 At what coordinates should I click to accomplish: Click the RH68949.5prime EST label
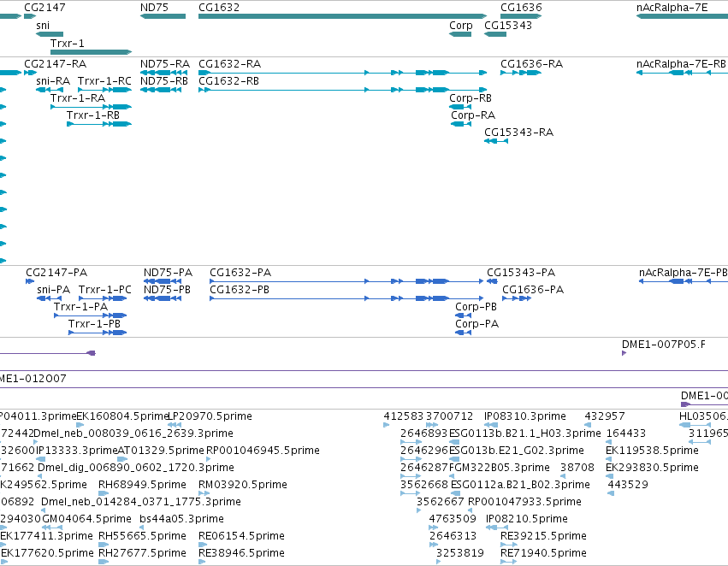[x=142, y=485]
